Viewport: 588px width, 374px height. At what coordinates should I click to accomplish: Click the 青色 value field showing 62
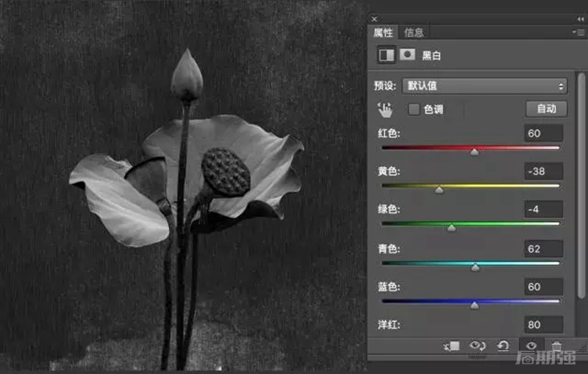point(543,249)
